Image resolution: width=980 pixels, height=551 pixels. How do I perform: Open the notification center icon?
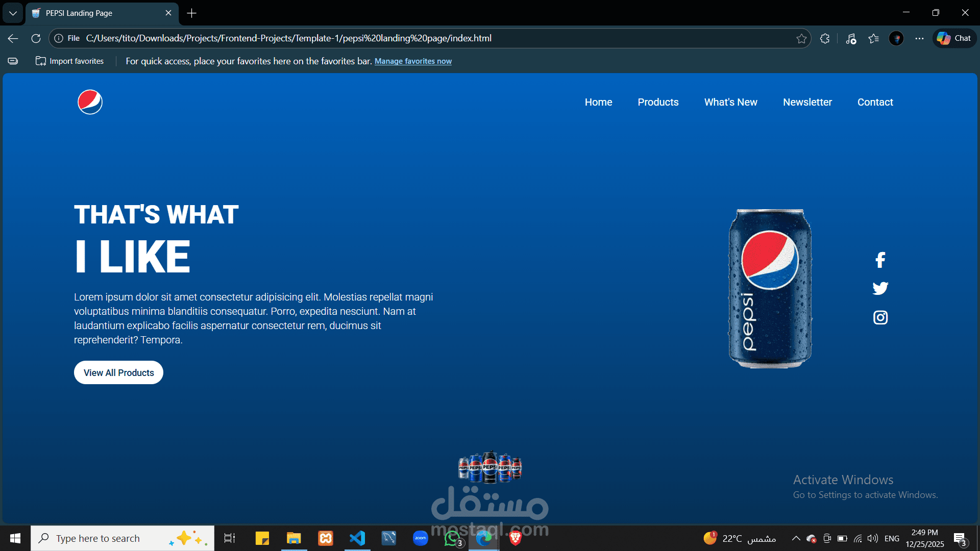point(960,538)
